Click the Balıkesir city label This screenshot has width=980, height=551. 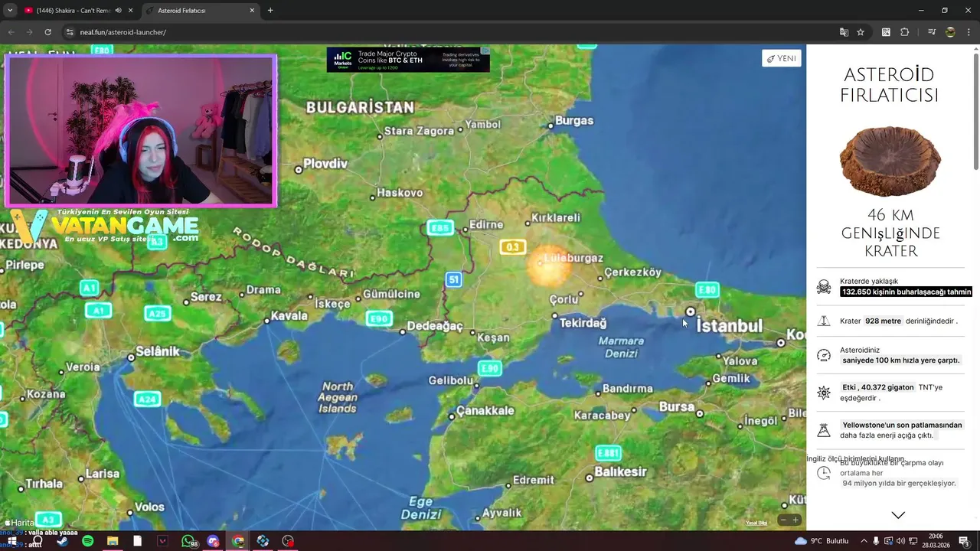pos(621,471)
